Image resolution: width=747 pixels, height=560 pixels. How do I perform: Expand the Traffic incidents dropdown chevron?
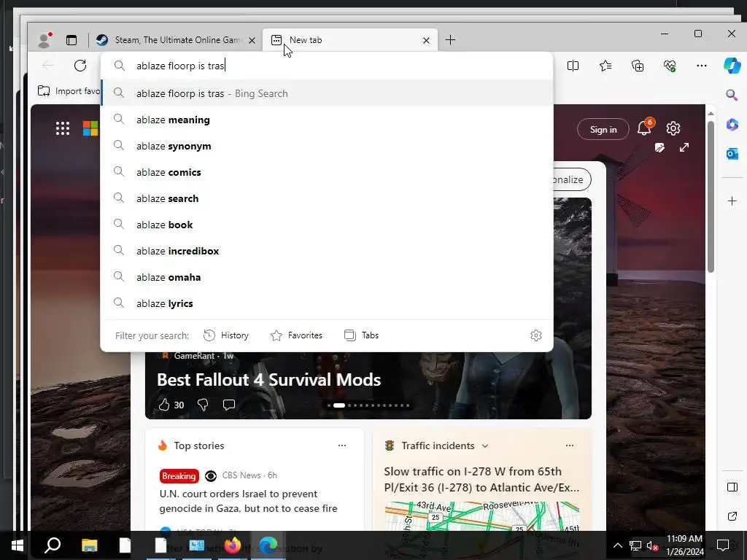pyautogui.click(x=485, y=446)
